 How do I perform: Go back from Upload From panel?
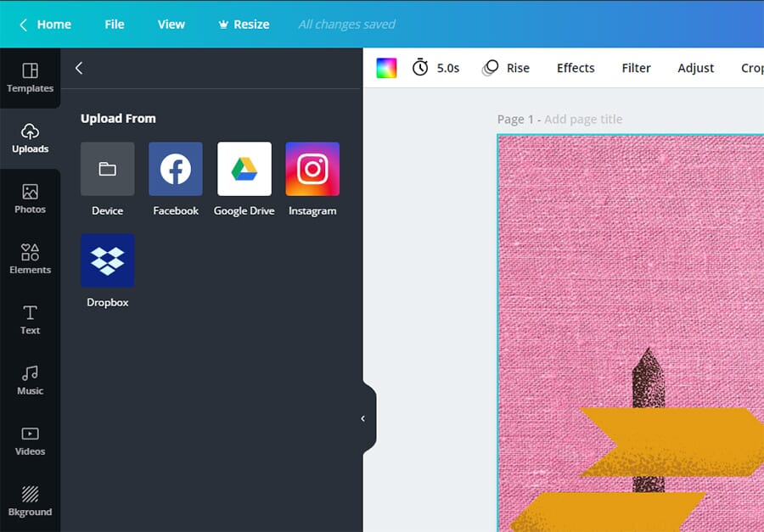[x=79, y=68]
